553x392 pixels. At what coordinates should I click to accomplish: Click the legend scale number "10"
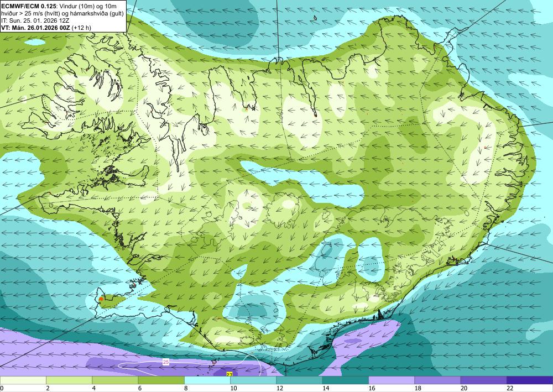click(x=233, y=389)
